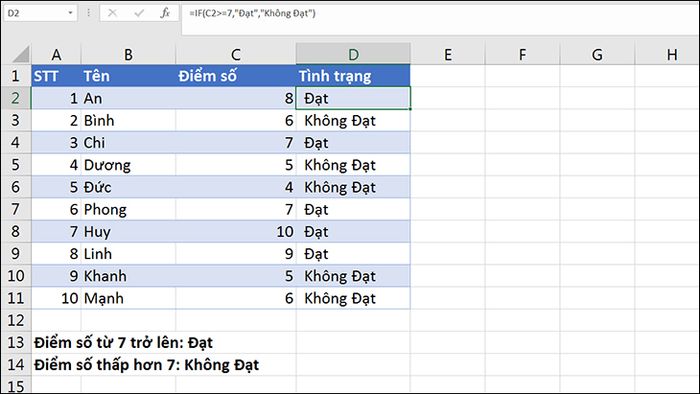Select Đức's score cell showing 4

(236, 187)
